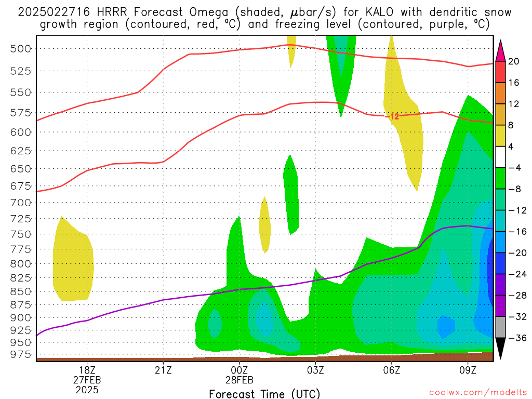
Task: Click the 800 pressure level label
Action: pos(20,264)
